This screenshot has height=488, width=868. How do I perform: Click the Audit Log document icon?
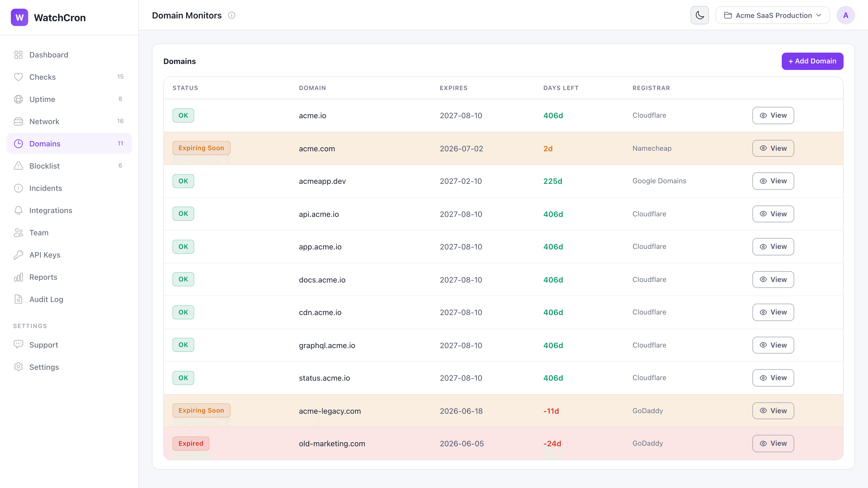pos(18,299)
